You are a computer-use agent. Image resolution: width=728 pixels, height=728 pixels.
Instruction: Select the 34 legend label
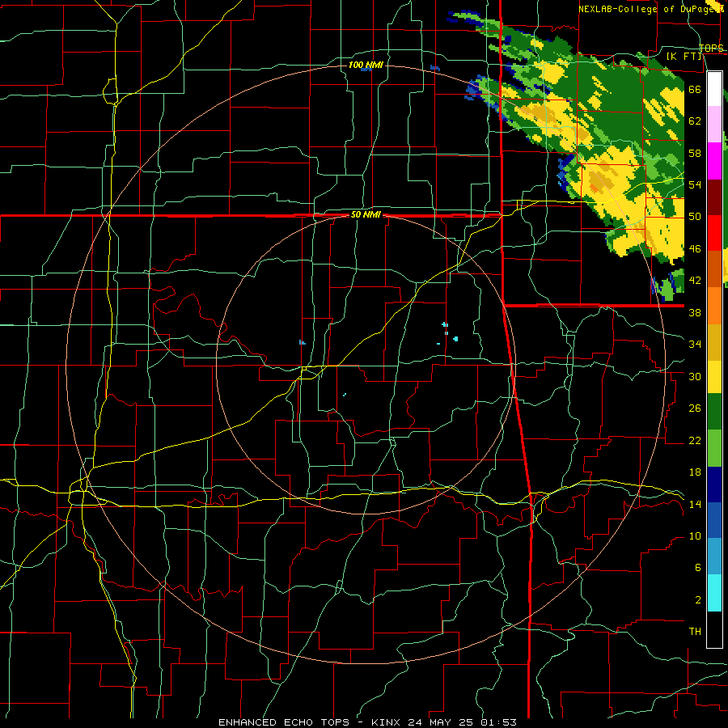[695, 344]
